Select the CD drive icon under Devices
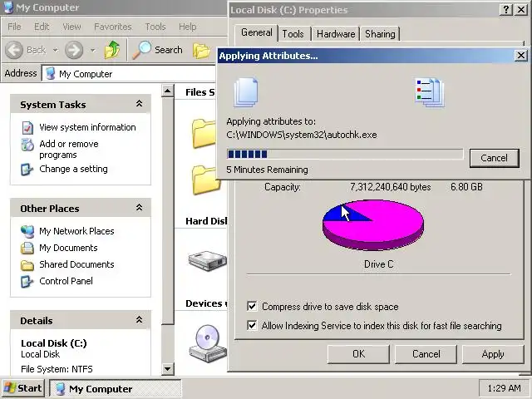Viewport: 532px width, 399px height. (208, 343)
